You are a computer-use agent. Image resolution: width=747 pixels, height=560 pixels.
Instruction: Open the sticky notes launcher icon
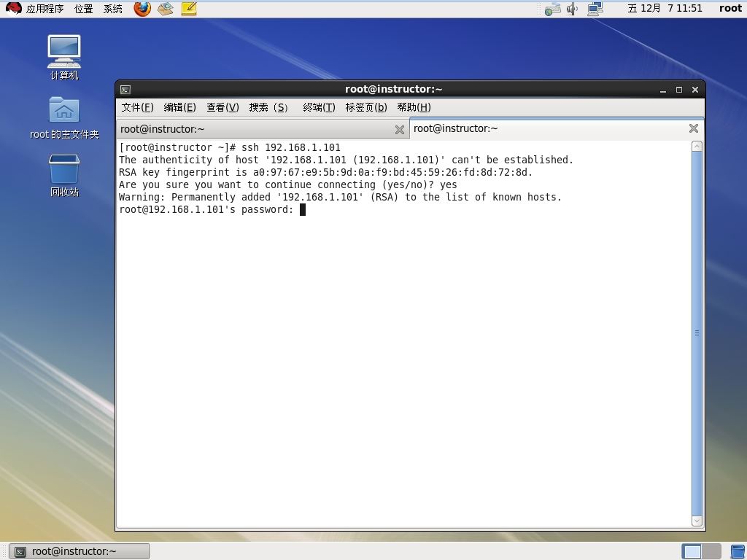tap(189, 9)
